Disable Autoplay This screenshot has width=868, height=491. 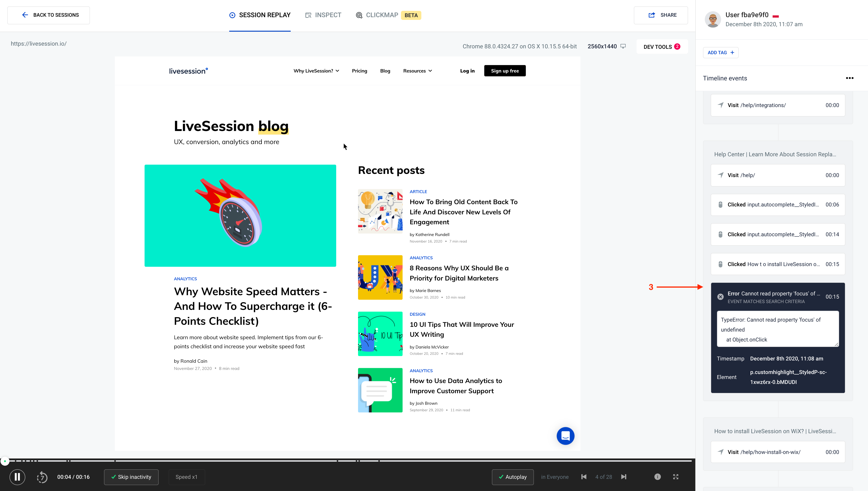(x=513, y=477)
